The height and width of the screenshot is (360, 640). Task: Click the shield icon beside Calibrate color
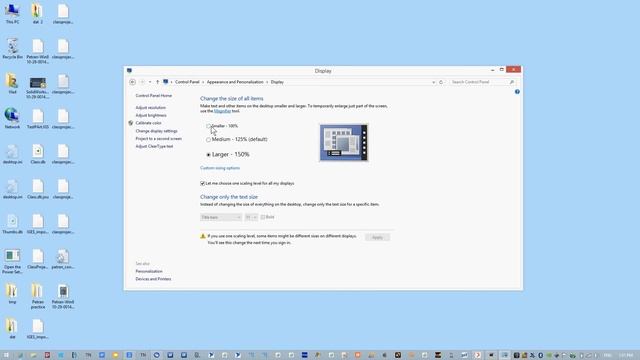[131, 123]
